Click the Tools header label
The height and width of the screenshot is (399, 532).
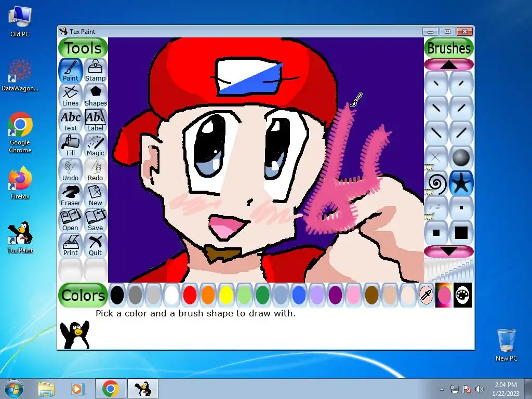click(x=83, y=48)
